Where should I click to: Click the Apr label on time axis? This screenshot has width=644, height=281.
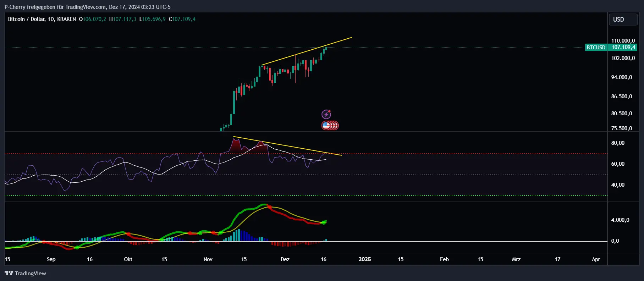pyautogui.click(x=596, y=259)
